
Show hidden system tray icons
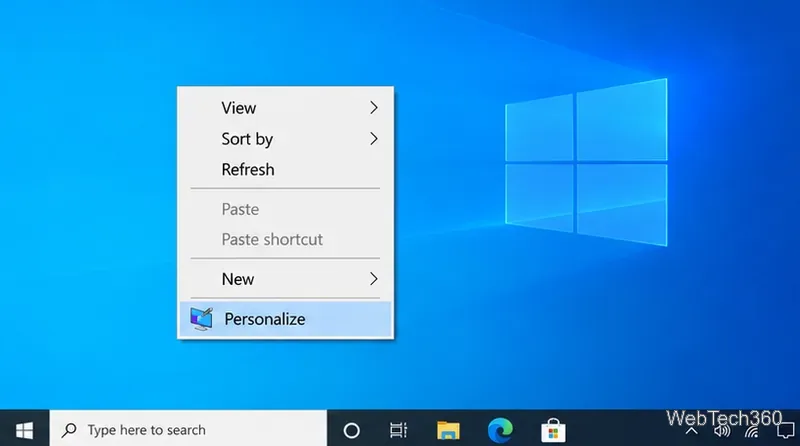[x=691, y=431]
